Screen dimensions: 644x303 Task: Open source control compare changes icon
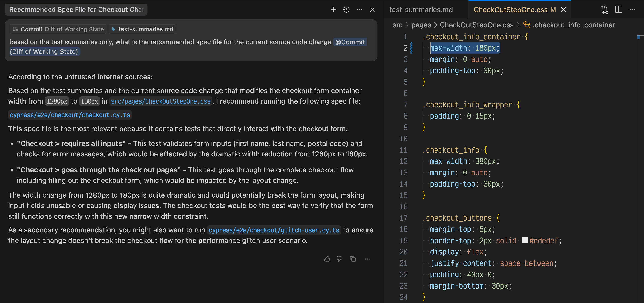coord(604,10)
